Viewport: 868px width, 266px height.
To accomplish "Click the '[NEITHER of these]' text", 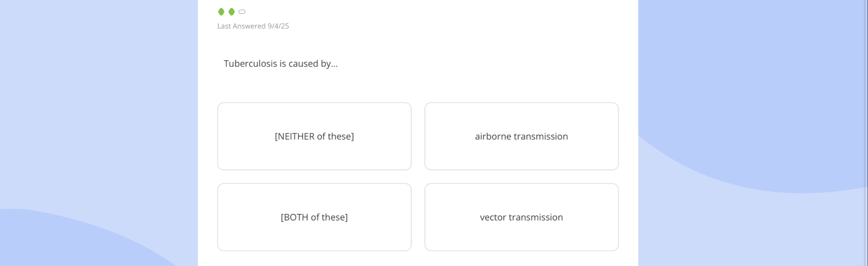I will coord(314,137).
